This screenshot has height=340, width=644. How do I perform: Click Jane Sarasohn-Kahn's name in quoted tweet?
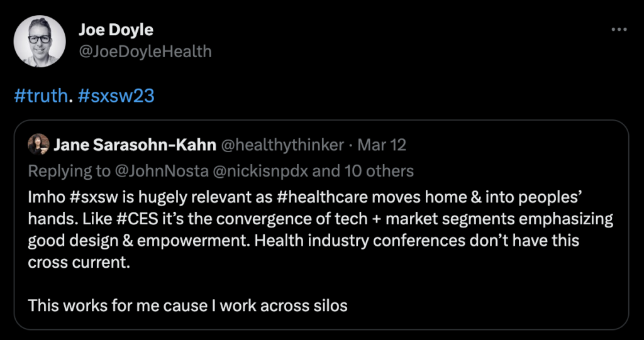click(135, 145)
